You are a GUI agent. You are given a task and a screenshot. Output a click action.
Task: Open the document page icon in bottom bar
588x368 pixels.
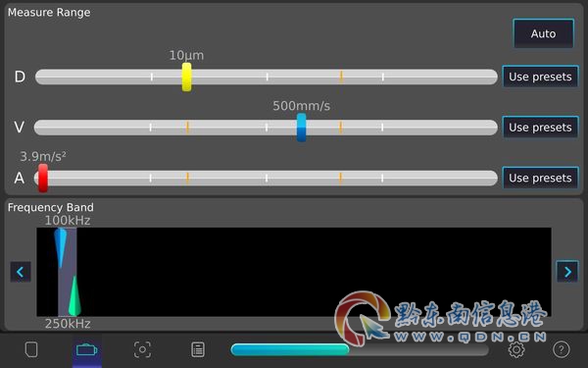pos(31,349)
